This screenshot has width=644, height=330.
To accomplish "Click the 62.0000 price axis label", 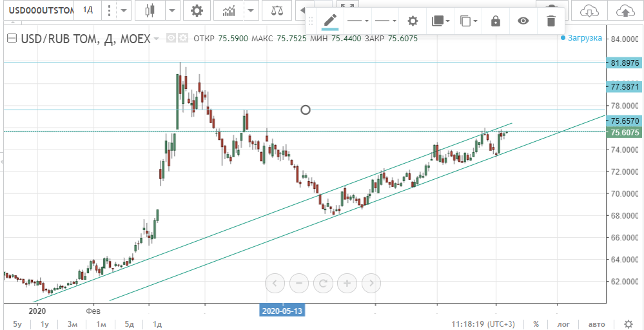I will 624,282.
